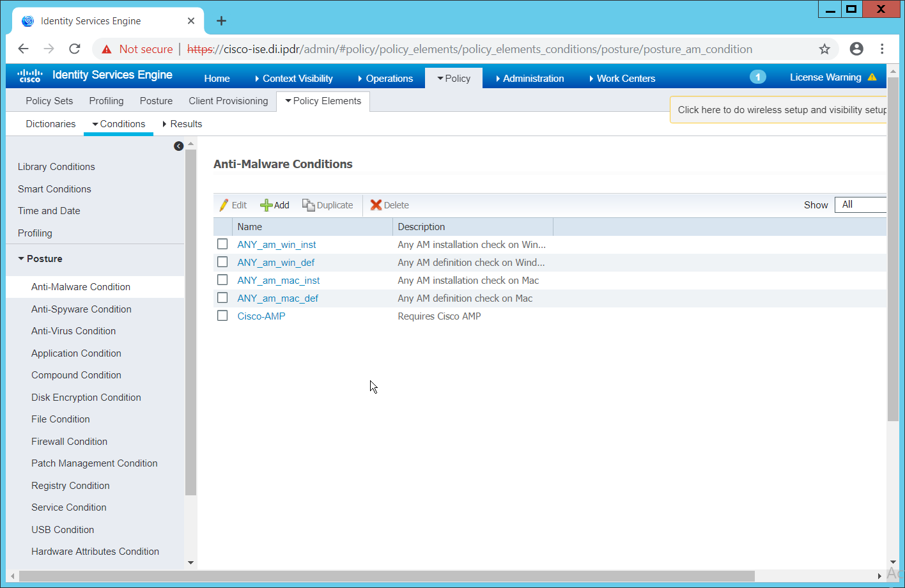Check the ANY_am_win_inst checkbox

click(222, 244)
